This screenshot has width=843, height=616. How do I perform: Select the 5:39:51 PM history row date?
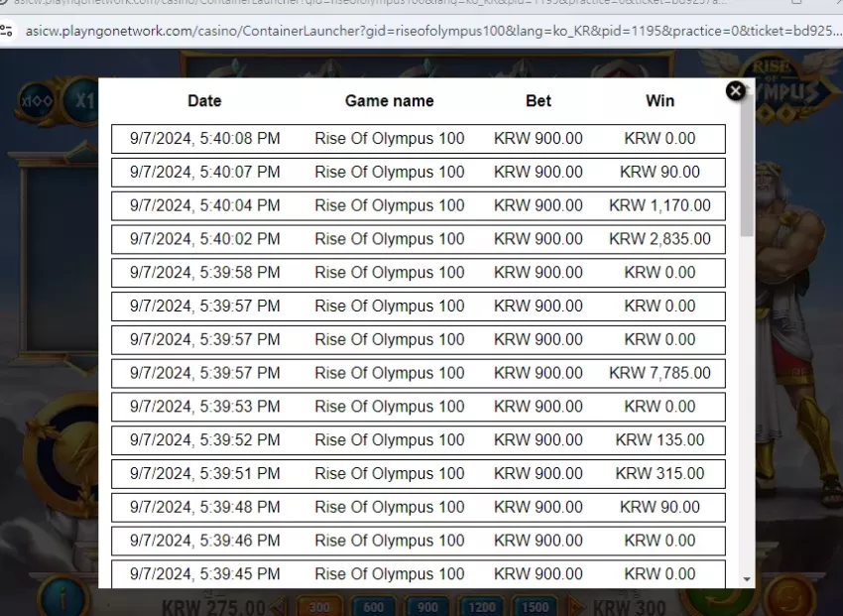(205, 473)
